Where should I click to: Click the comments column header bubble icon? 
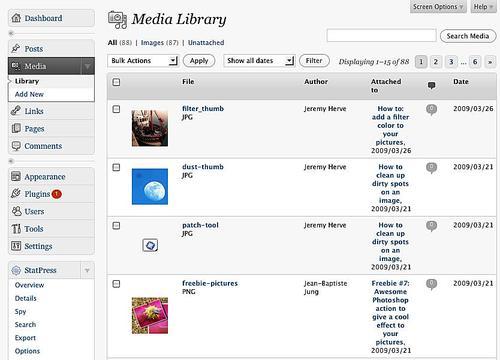[x=431, y=86]
